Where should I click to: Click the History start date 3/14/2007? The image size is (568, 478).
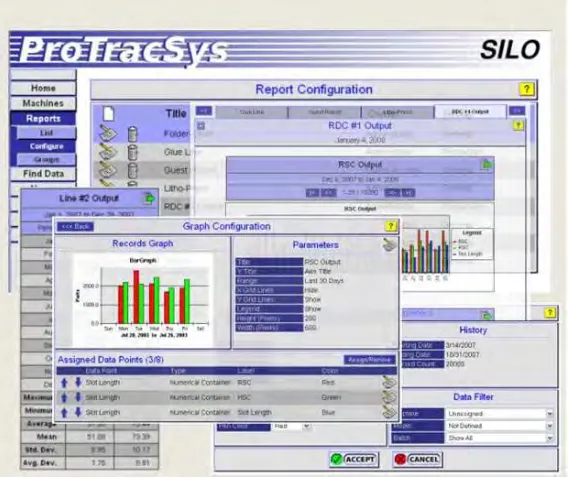tap(460, 345)
